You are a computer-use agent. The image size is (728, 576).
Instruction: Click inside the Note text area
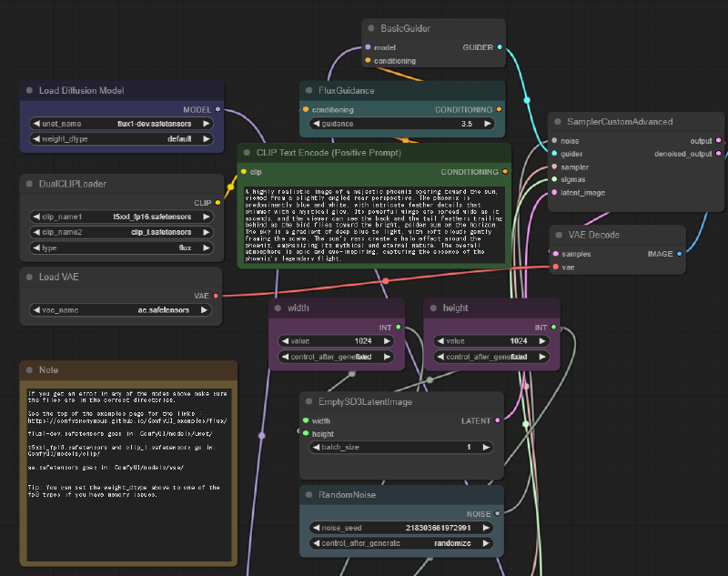click(129, 474)
